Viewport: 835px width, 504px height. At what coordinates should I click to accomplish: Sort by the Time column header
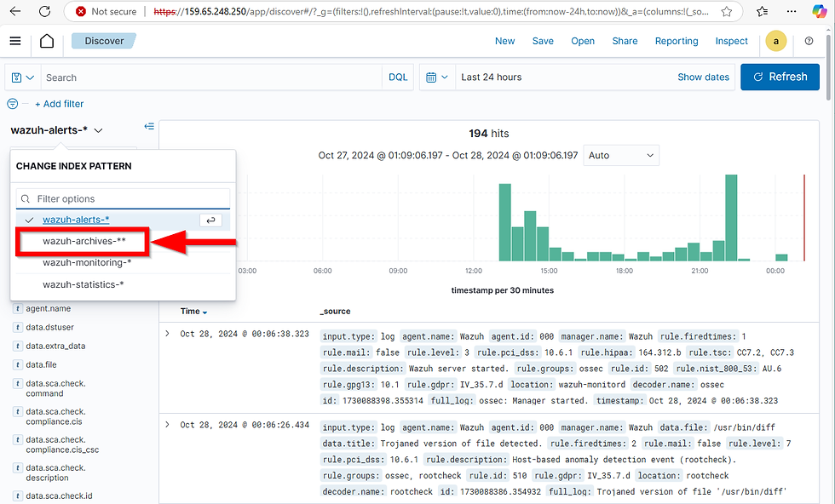coord(193,312)
